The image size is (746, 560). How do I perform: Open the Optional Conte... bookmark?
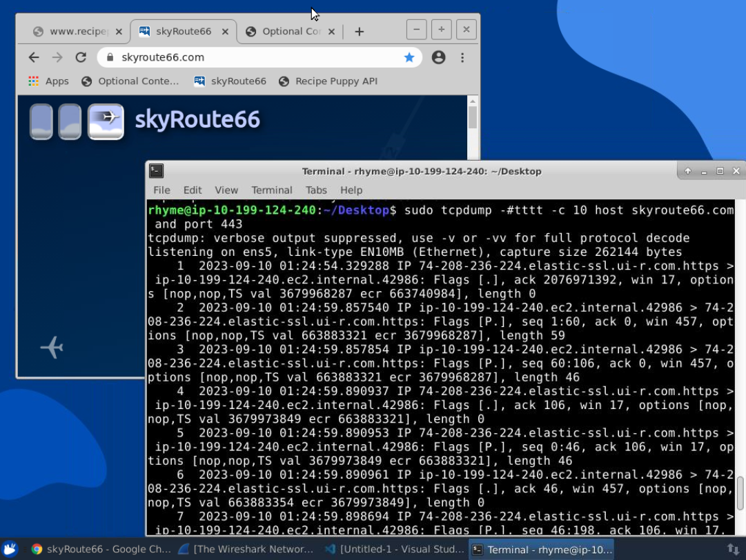pyautogui.click(x=130, y=81)
